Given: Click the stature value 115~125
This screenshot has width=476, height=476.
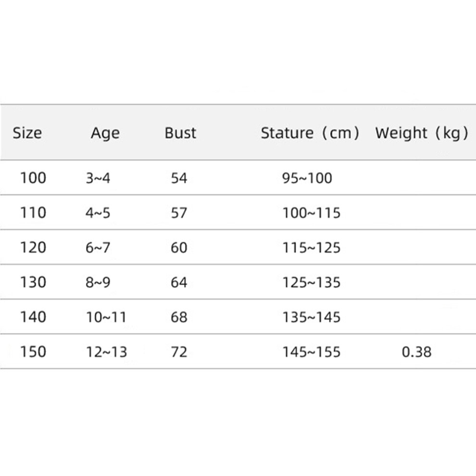Looking at the screenshot, I should (312, 248).
